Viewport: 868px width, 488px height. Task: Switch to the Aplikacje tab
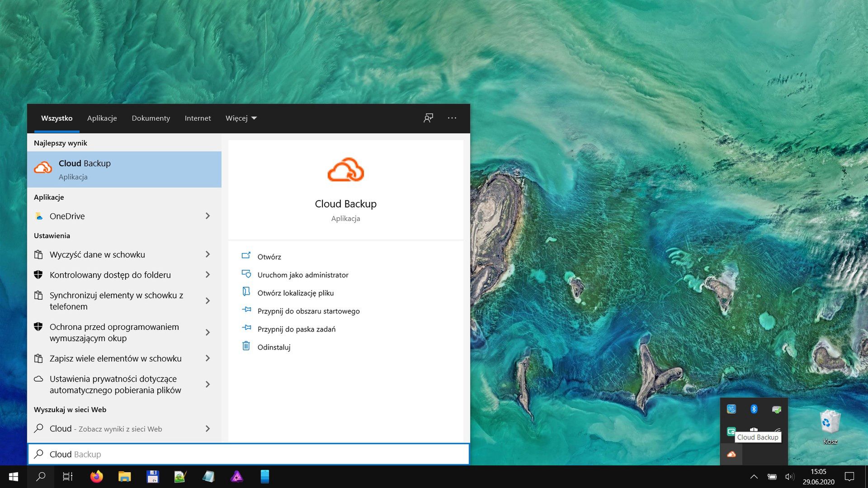coord(102,118)
